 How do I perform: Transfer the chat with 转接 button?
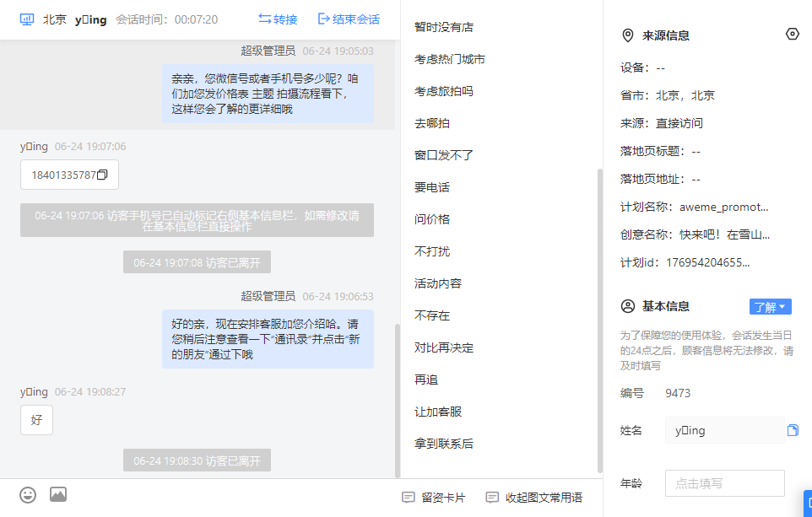[x=278, y=19]
